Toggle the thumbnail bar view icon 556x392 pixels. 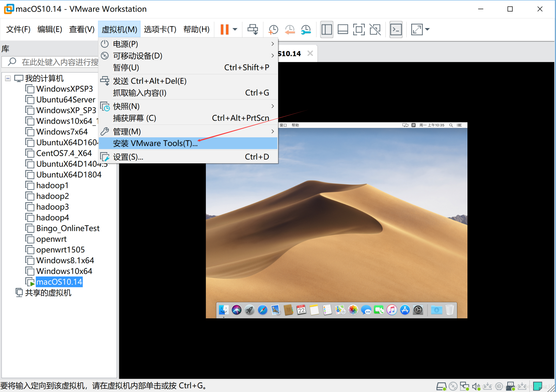point(343,29)
